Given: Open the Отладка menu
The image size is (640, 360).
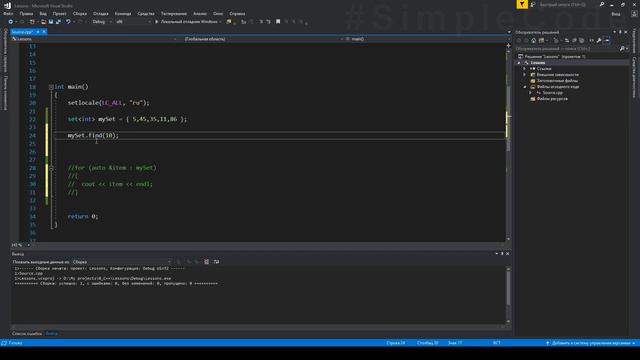Looking at the screenshot, I should coord(100,13).
